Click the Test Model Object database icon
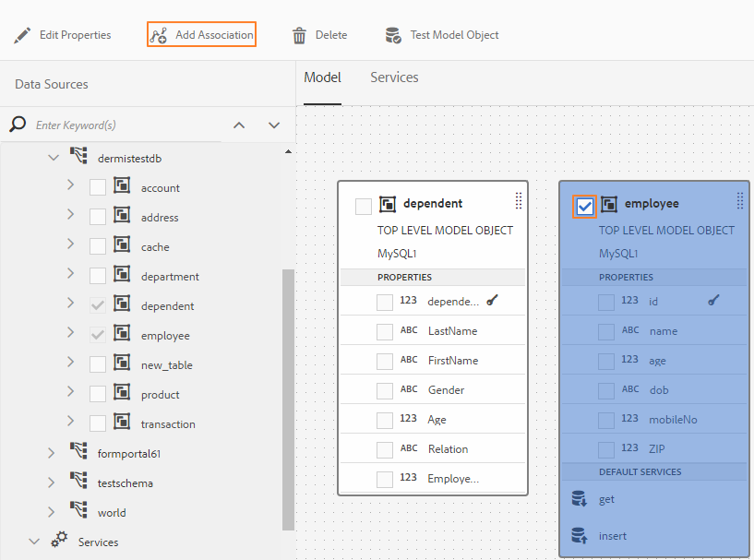This screenshot has height=560, width=754. (393, 35)
